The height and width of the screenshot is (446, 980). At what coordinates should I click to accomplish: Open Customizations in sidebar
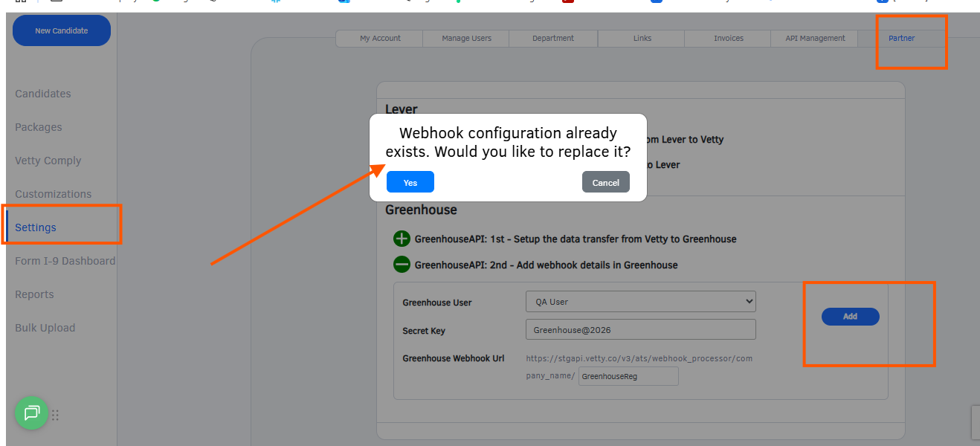coord(54,194)
